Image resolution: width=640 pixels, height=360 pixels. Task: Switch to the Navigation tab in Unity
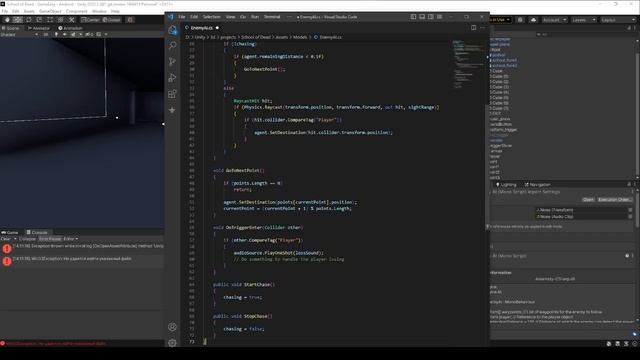tap(537, 184)
